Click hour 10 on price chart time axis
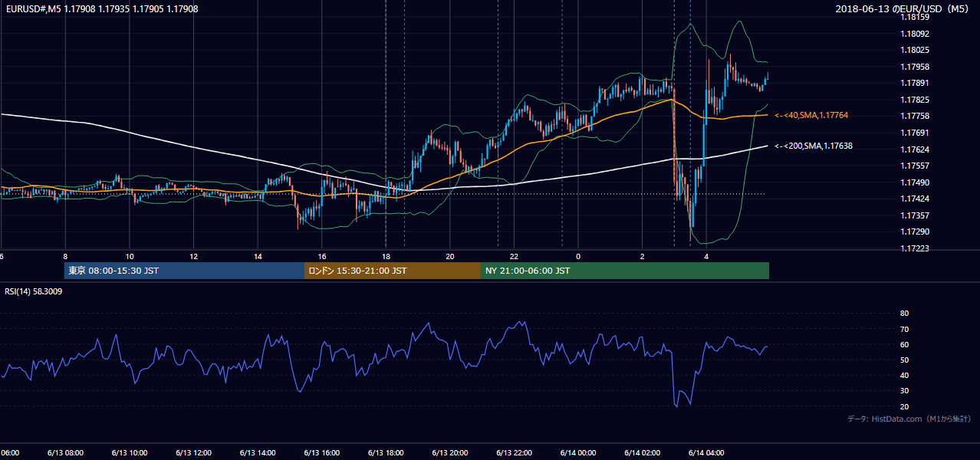This screenshot has width=980, height=460. (130, 256)
